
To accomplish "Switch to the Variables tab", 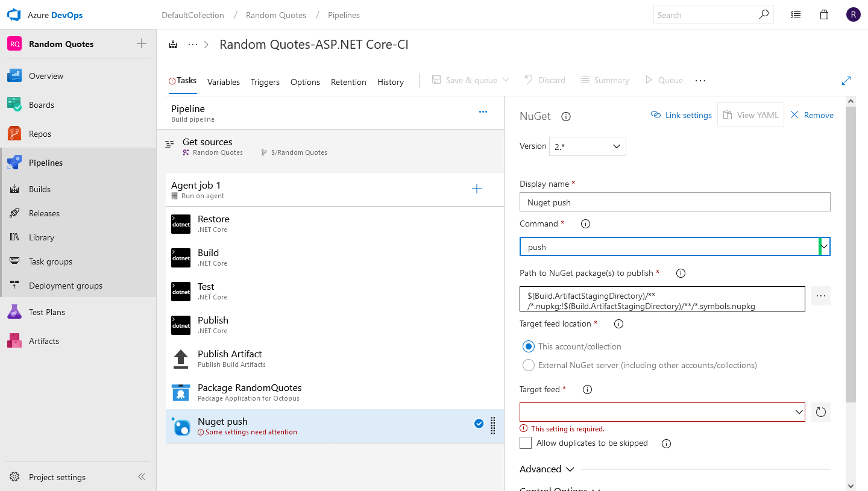I will coord(224,82).
